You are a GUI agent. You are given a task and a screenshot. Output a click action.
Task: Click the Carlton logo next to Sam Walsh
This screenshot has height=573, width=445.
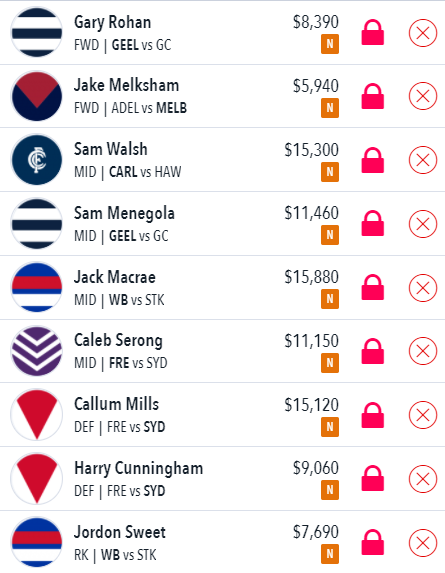[x=37, y=160]
